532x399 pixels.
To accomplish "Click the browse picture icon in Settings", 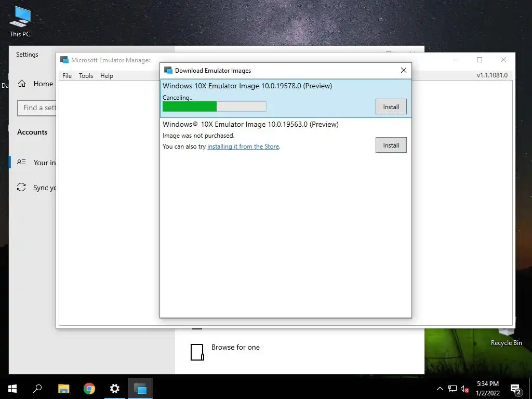I will pos(197,352).
